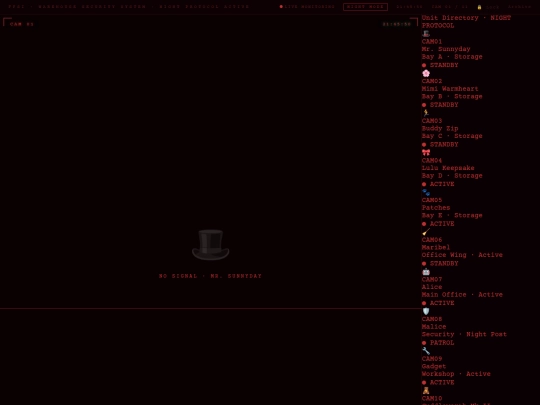Select Buddy Zip in the unit directory
Viewport: 540px width, 405px height.
440,128
